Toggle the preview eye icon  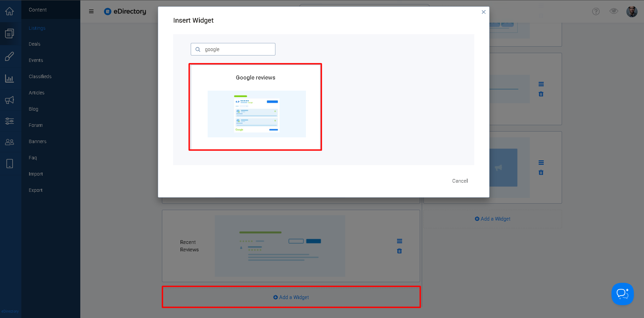point(614,11)
